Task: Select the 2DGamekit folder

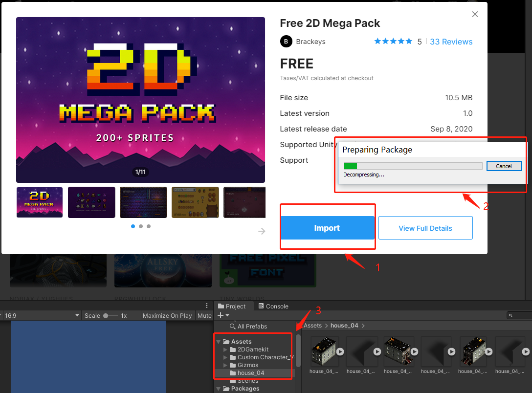Action: pyautogui.click(x=253, y=349)
